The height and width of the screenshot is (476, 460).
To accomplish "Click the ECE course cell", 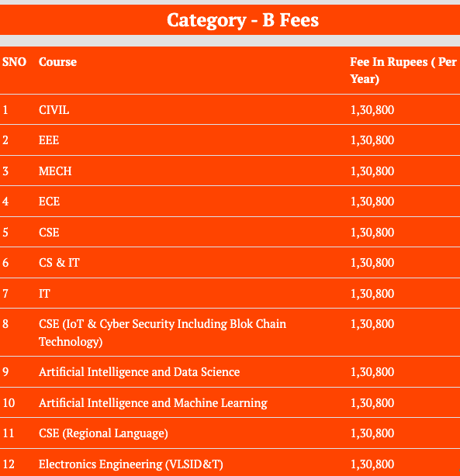I will click(x=49, y=202).
